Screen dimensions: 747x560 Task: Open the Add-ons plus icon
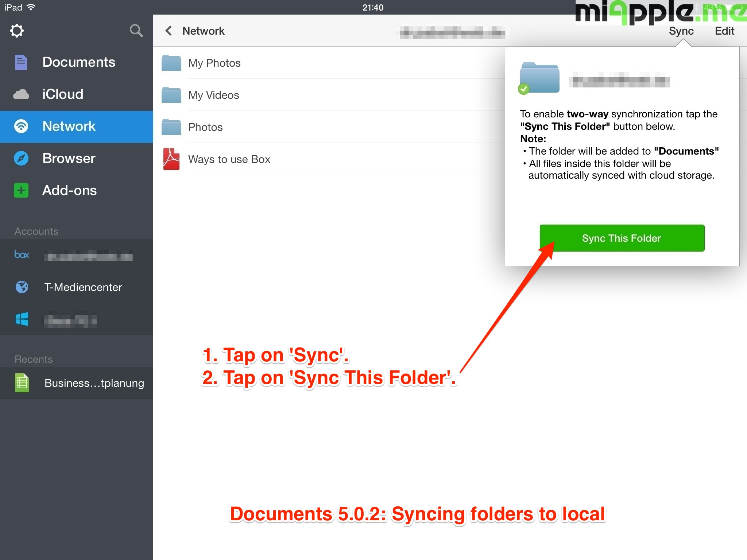21,191
